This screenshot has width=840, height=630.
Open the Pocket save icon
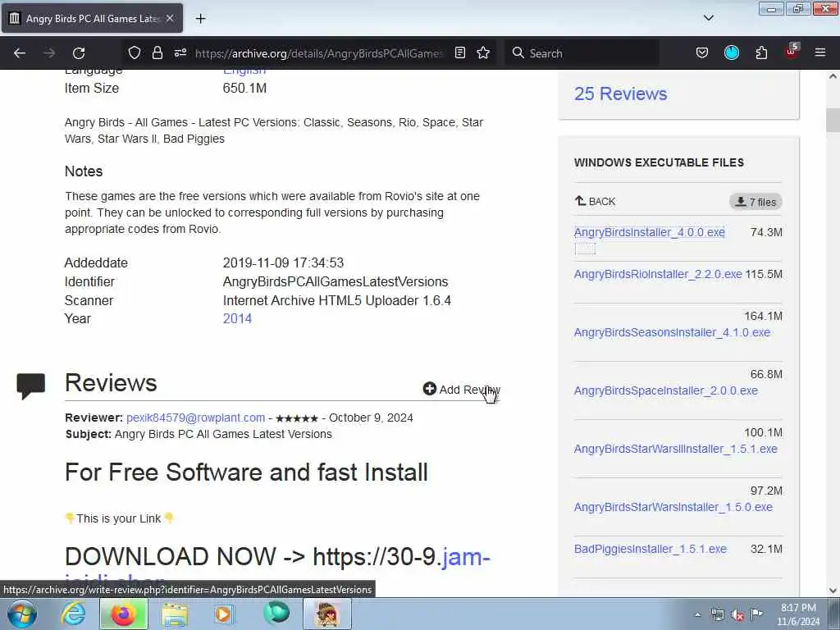[x=702, y=52]
